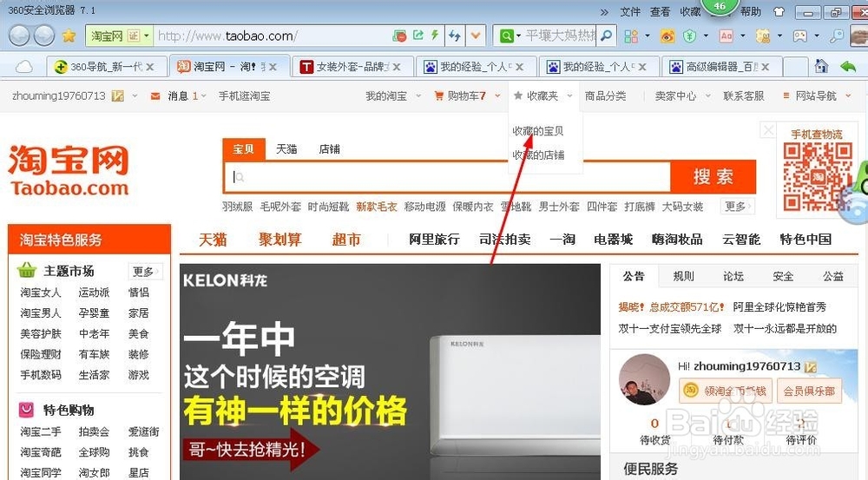Open 商品分类 in the top bar
The image size is (868, 480).
click(x=606, y=95)
